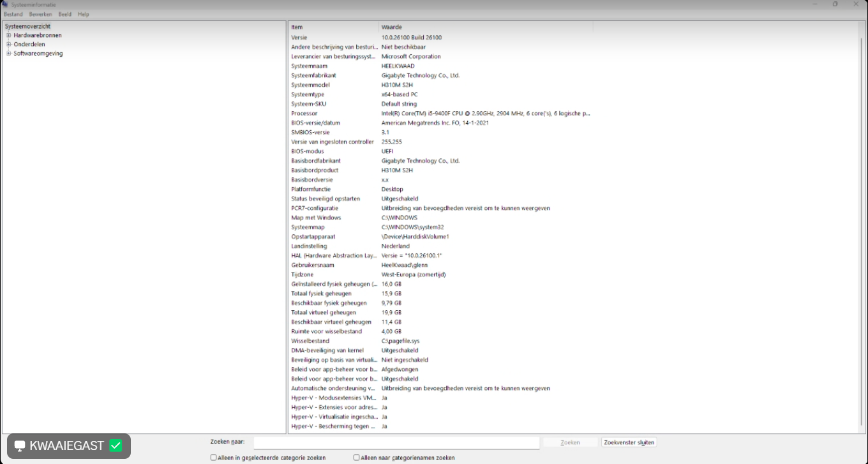The height and width of the screenshot is (464, 868).
Task: Select the SMBIOS-versie row label
Action: [x=311, y=132]
